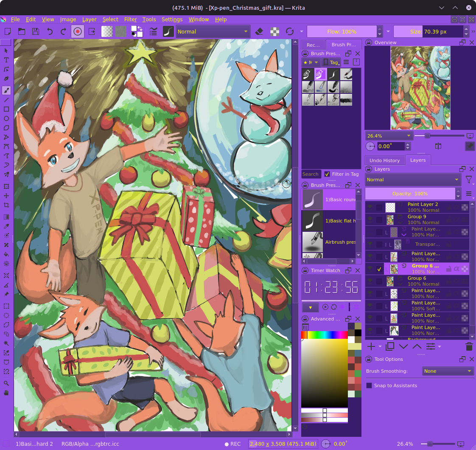Move the layer up with the up chevron
Viewport: 476px width, 450px height.
(417, 346)
